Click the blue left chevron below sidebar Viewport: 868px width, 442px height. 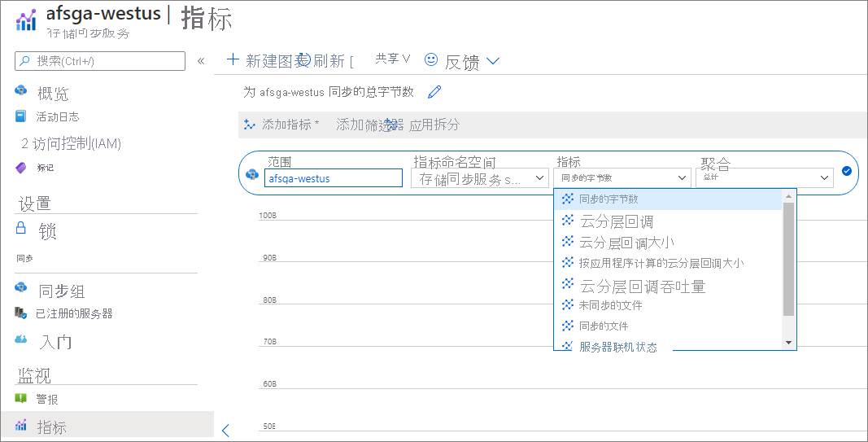point(225,431)
